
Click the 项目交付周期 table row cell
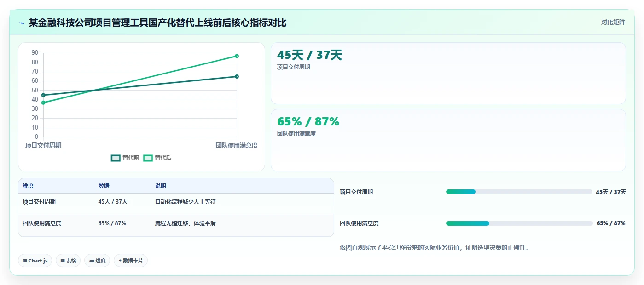39,202
